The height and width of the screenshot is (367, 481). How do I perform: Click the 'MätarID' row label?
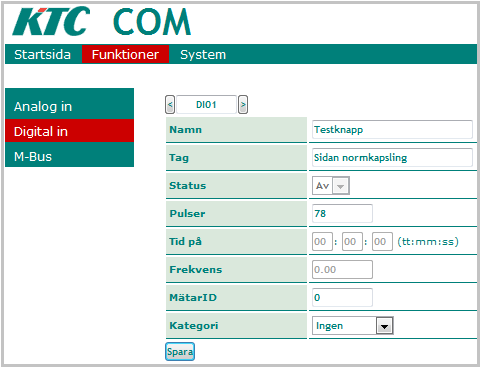[193, 298]
